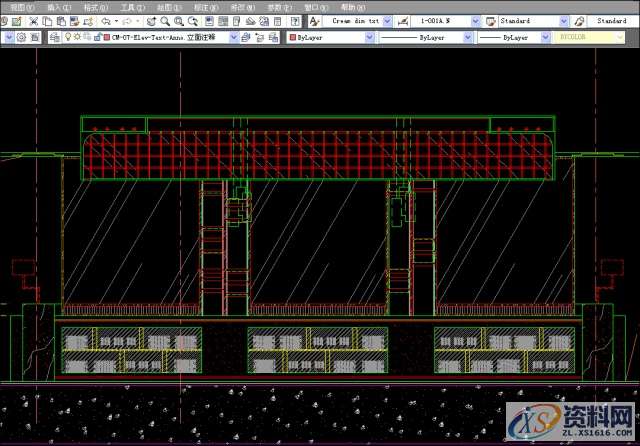Image resolution: width=640 pixels, height=446 pixels.
Task: Click the Undo arrow icon
Action: coord(106,21)
